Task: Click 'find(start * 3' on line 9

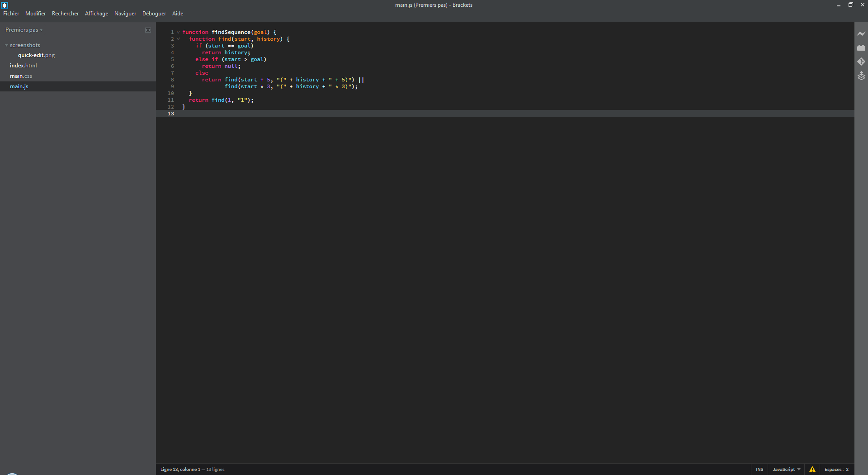Action: tap(247, 86)
